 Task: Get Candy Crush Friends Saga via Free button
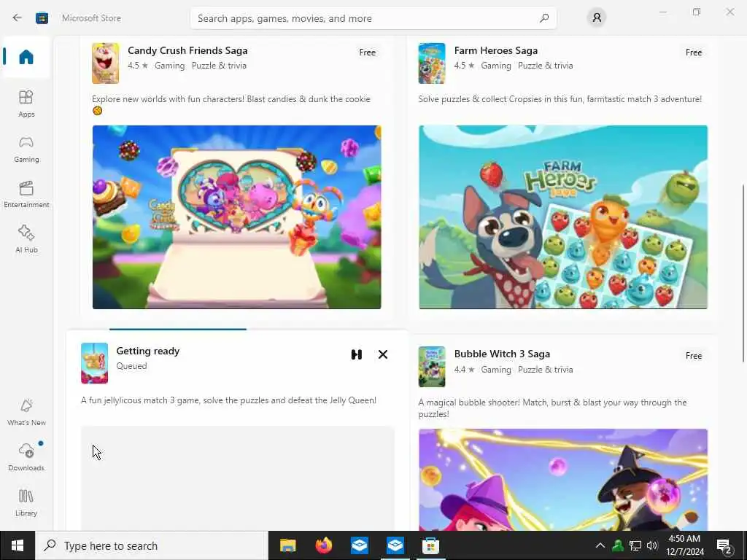click(x=368, y=52)
